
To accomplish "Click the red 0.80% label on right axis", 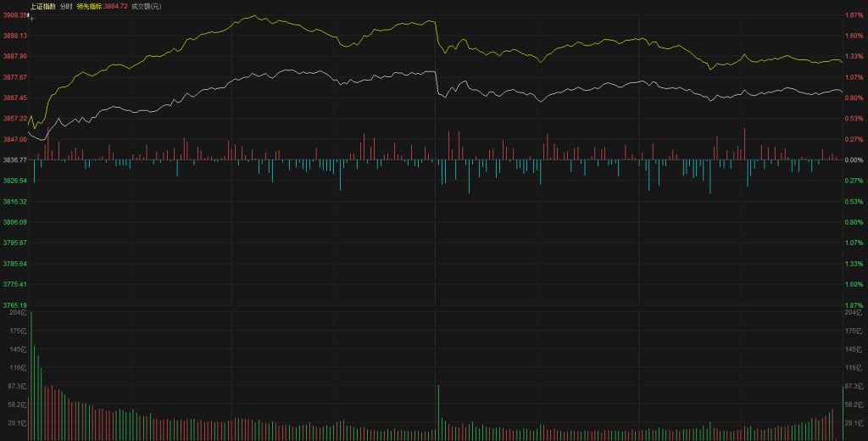I will (853, 98).
